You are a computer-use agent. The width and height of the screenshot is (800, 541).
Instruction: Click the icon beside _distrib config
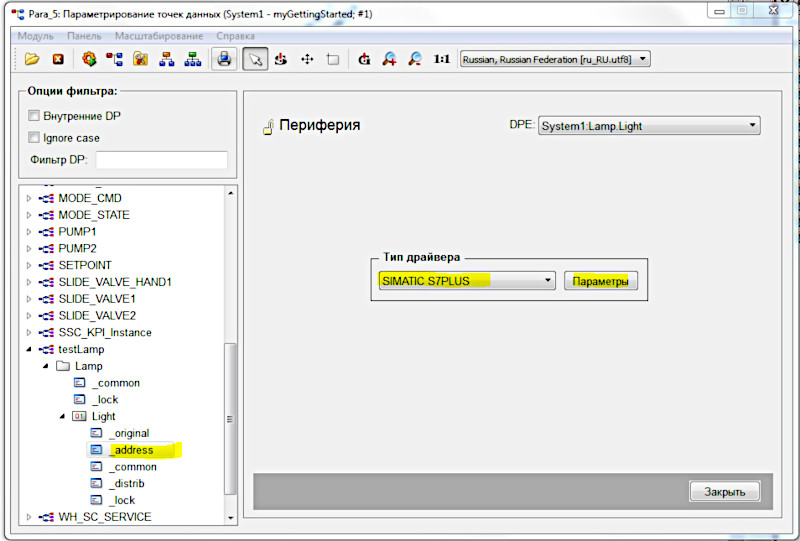[96, 483]
